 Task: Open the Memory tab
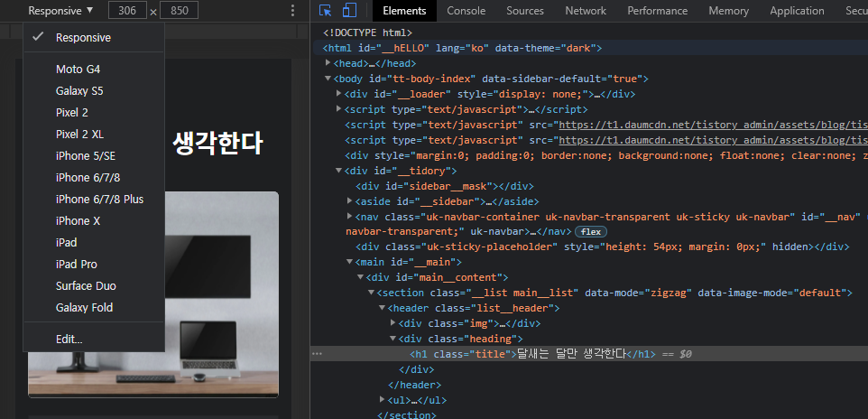[x=728, y=11]
